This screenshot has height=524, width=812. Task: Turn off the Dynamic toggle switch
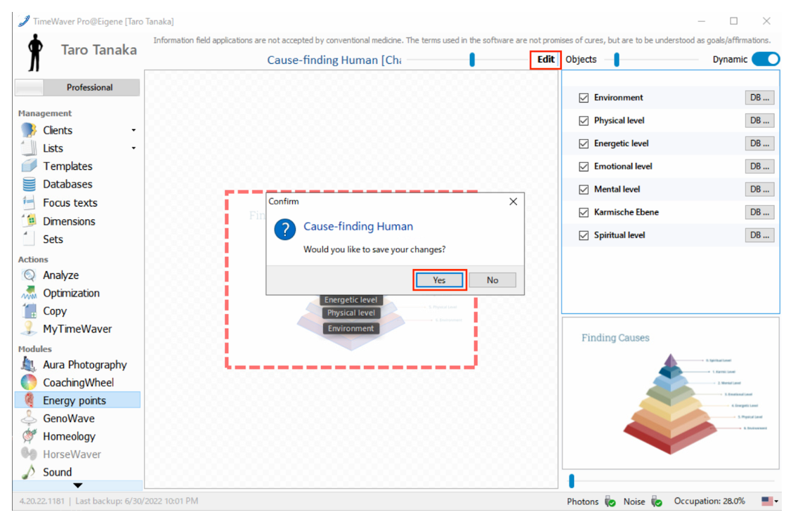pos(766,59)
